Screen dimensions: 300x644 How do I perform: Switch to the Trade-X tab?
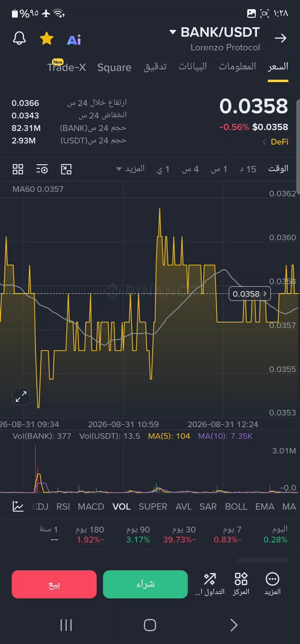[66, 67]
